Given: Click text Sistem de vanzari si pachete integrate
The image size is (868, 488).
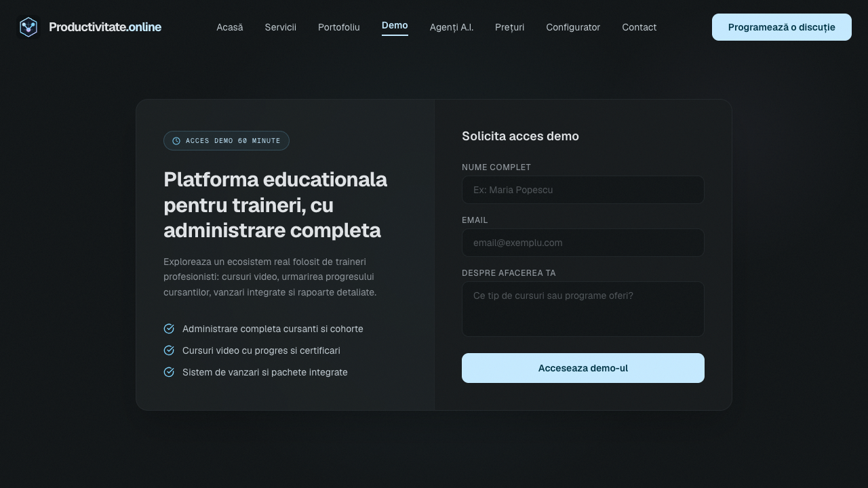Looking at the screenshot, I should [265, 372].
